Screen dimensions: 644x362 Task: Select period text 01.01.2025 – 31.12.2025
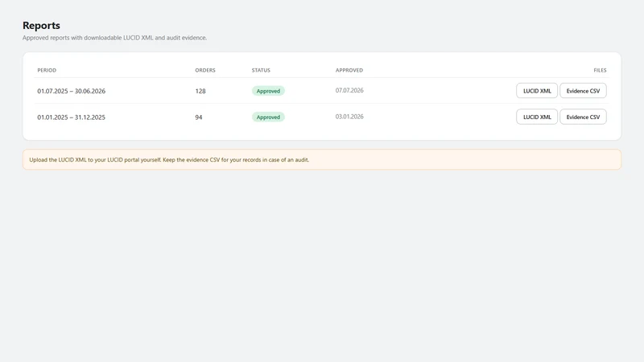point(71,117)
